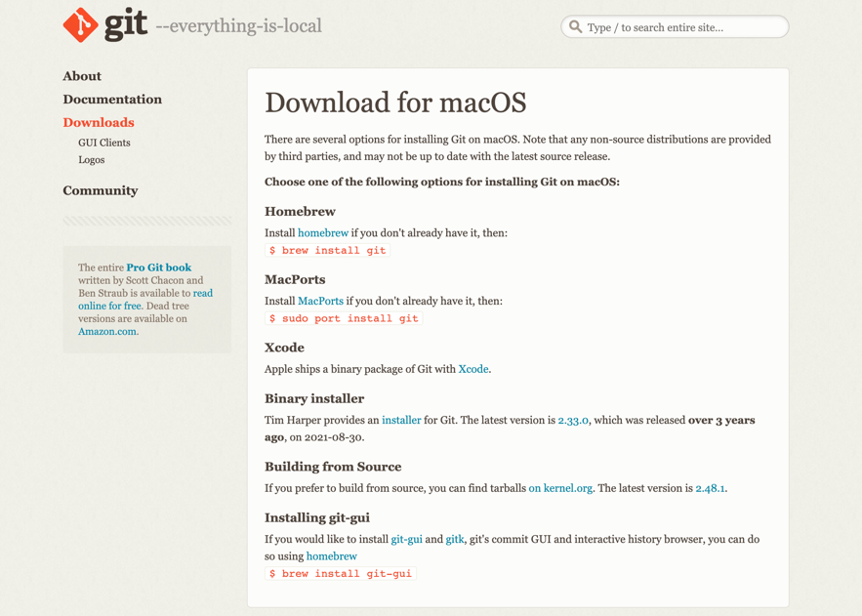Follow the Xcode link

(473, 369)
